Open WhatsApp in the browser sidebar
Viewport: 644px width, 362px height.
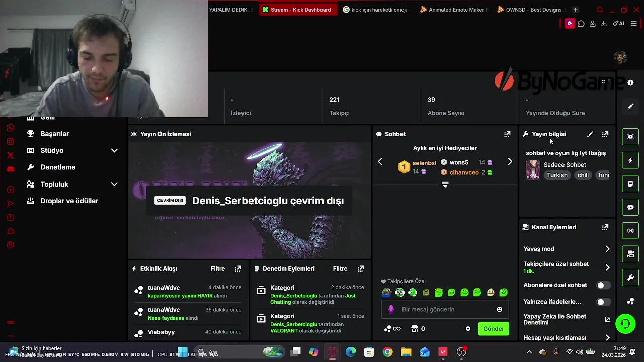tap(11, 128)
